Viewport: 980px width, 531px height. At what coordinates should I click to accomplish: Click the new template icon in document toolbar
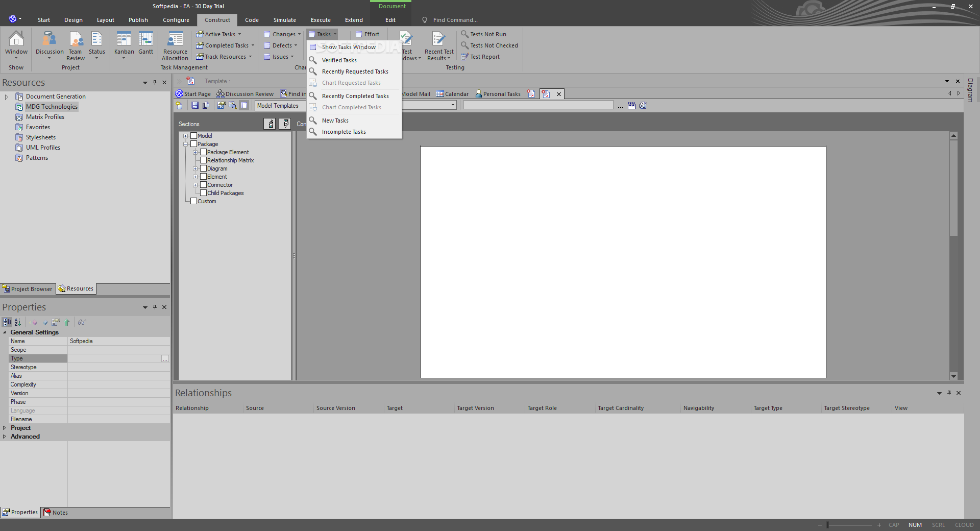click(x=179, y=105)
